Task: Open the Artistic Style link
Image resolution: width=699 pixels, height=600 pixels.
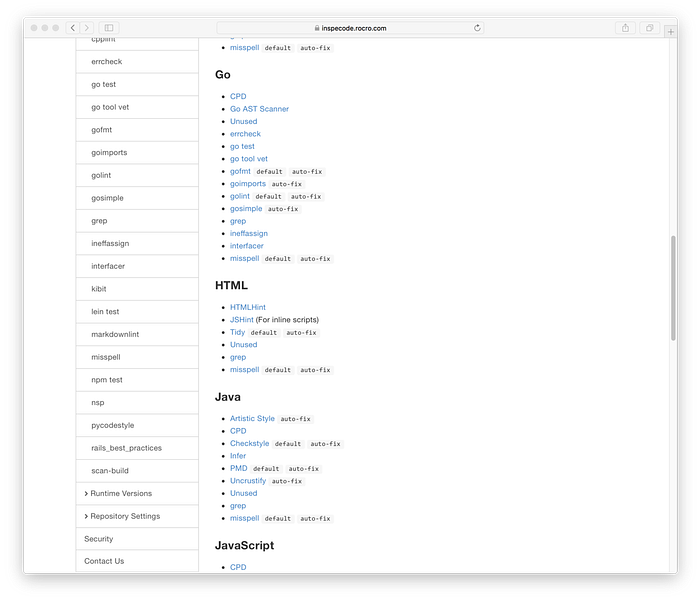Action: 252,419
